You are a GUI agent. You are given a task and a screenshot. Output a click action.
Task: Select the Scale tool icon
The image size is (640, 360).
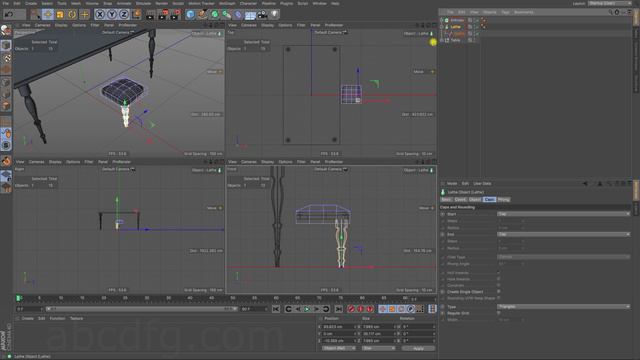60,15
